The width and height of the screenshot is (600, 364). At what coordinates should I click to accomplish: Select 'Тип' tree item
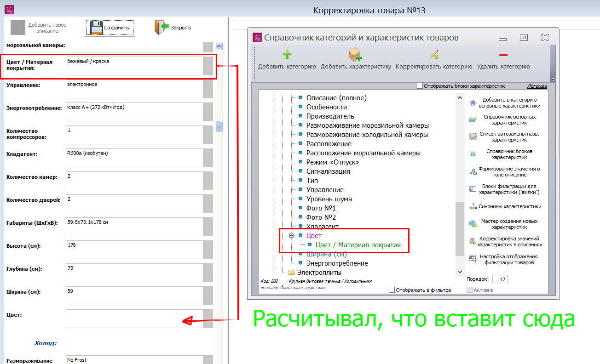coord(312,181)
